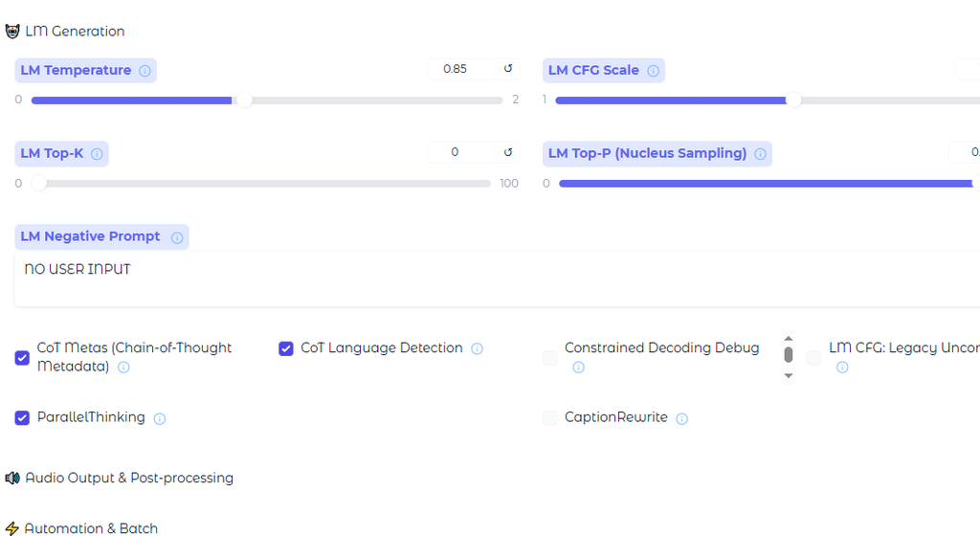Show info for CaptionRewrite
The height and width of the screenshot is (536, 980).
[x=681, y=418]
